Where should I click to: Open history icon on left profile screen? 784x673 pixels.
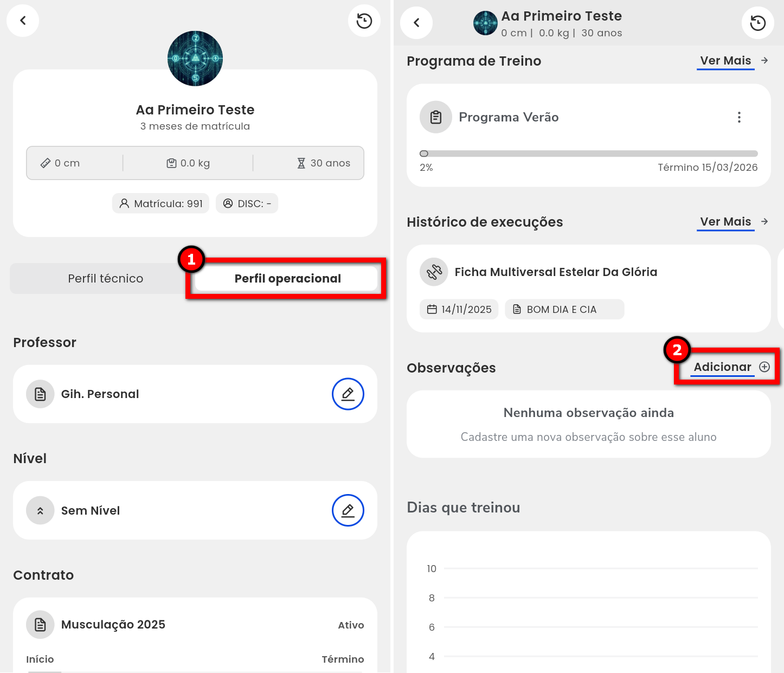[x=364, y=21]
